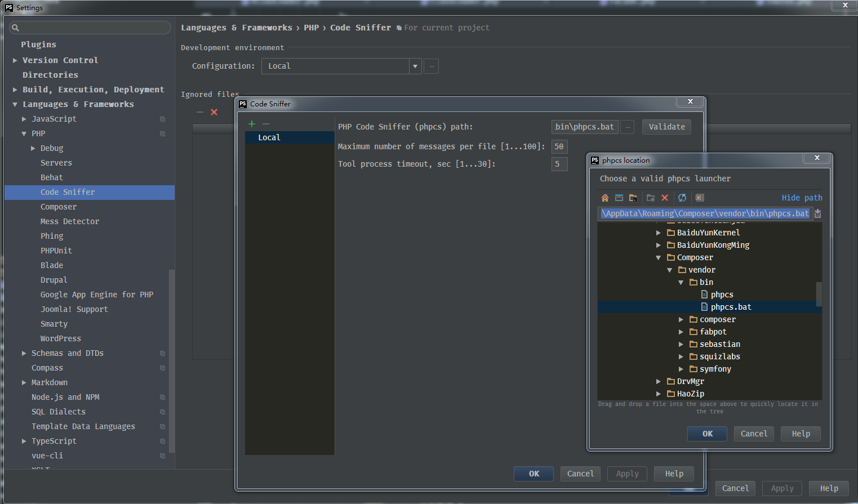The width and height of the screenshot is (858, 504).
Task: Expand Build, Execution, Deployment node
Action: [x=15, y=90]
